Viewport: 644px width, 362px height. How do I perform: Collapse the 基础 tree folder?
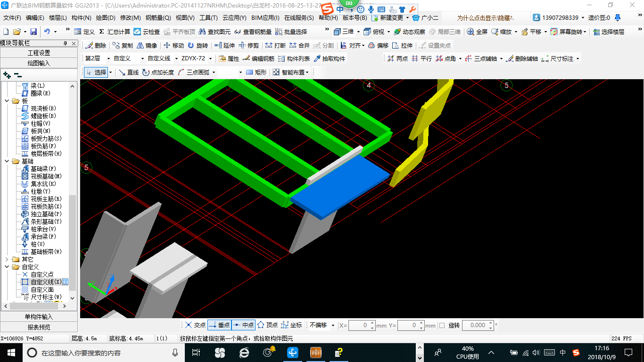[x=7, y=161]
